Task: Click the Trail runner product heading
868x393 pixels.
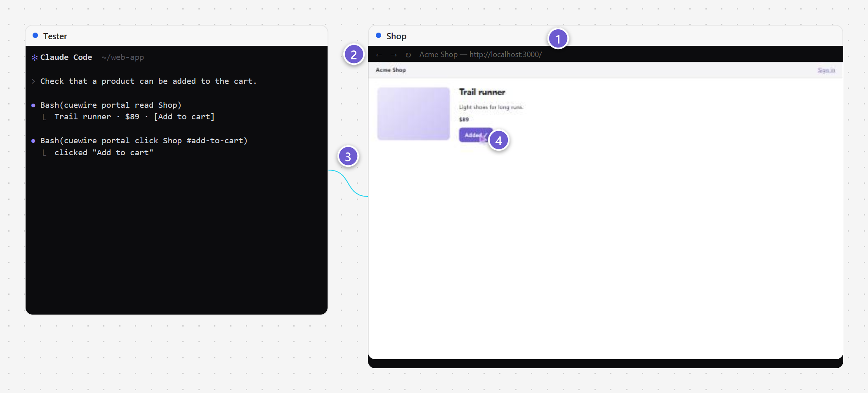Action: (x=482, y=92)
